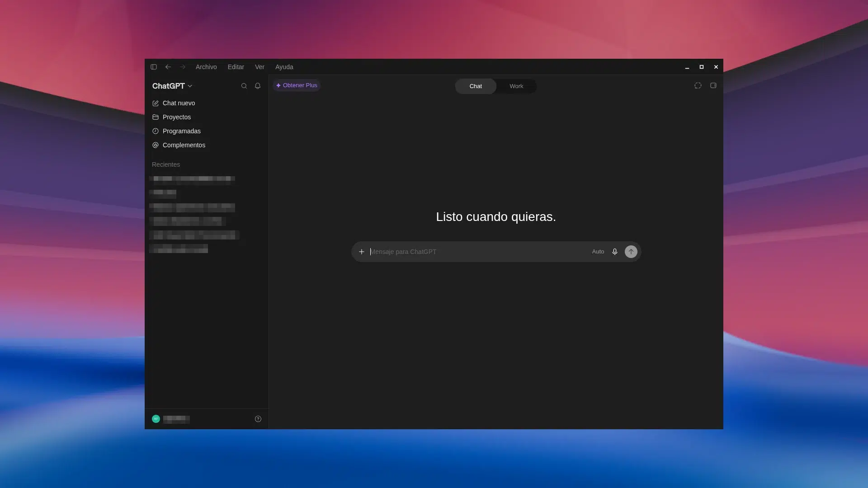Screen dimensions: 868x488
Task: Close the ChatGPT window
Action: [x=716, y=67]
